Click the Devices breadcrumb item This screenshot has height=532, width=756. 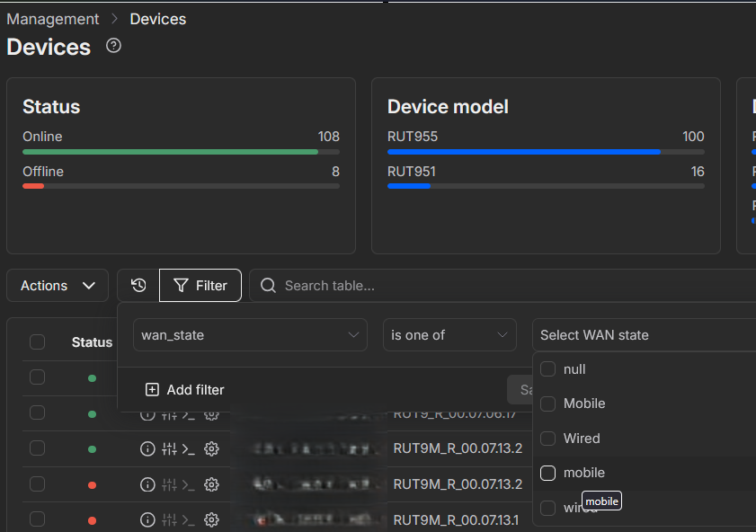click(x=157, y=19)
